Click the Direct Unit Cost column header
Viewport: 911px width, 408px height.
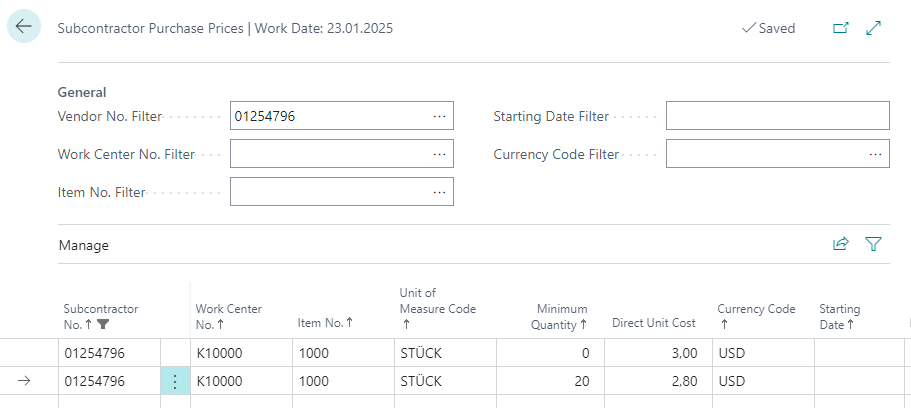click(x=653, y=323)
